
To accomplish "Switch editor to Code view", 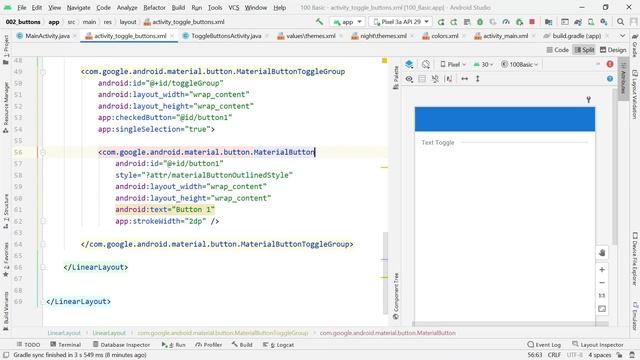I will 558,50.
